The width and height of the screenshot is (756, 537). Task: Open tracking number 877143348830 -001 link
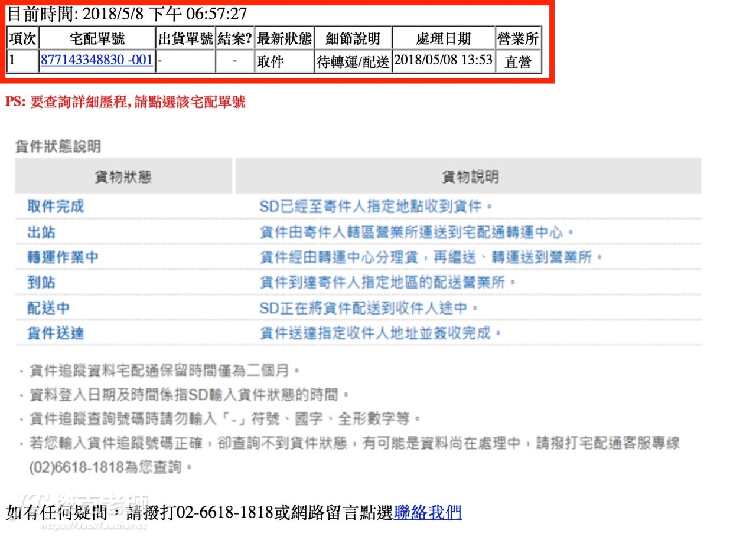(97, 60)
